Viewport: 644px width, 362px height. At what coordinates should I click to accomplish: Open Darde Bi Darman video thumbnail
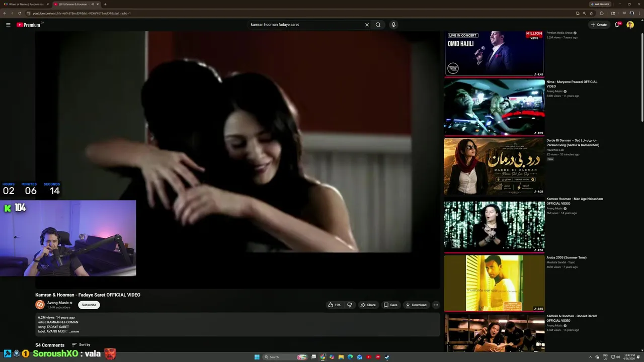click(x=494, y=166)
